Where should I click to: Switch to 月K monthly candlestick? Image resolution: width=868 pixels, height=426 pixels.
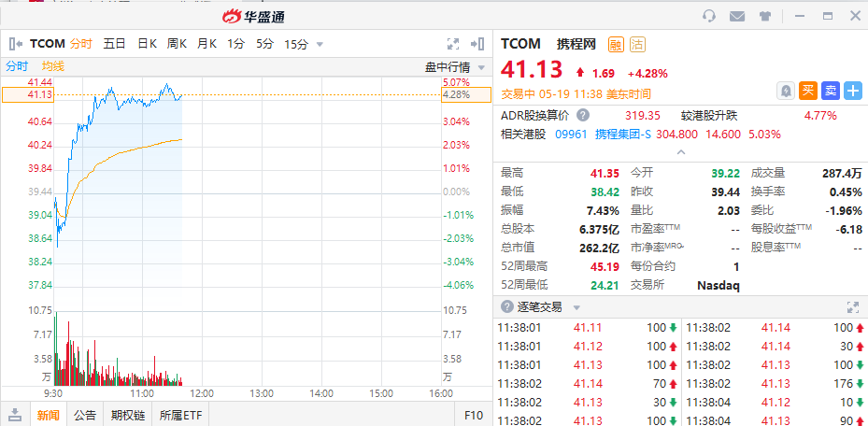(x=206, y=44)
